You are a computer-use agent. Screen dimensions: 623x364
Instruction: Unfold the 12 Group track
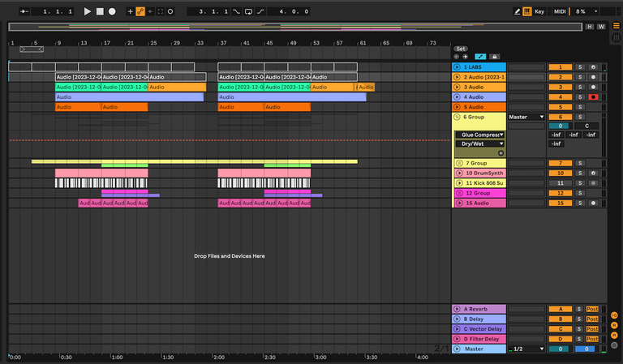click(x=459, y=193)
